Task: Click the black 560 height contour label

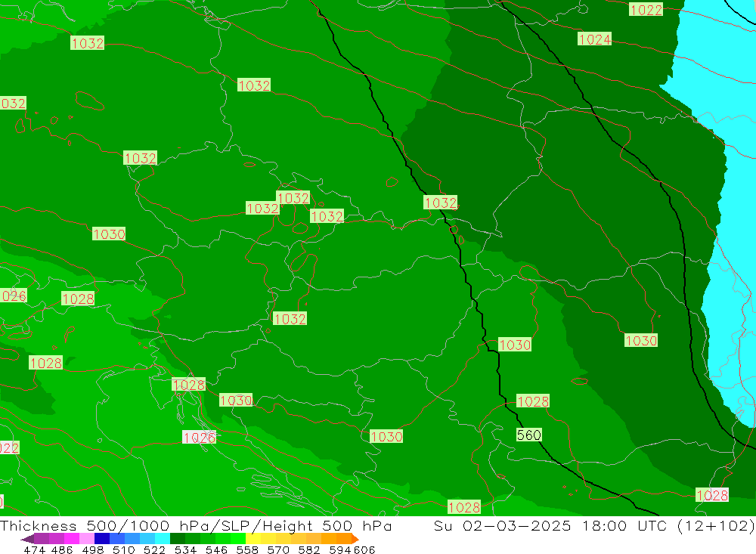Action: [529, 435]
